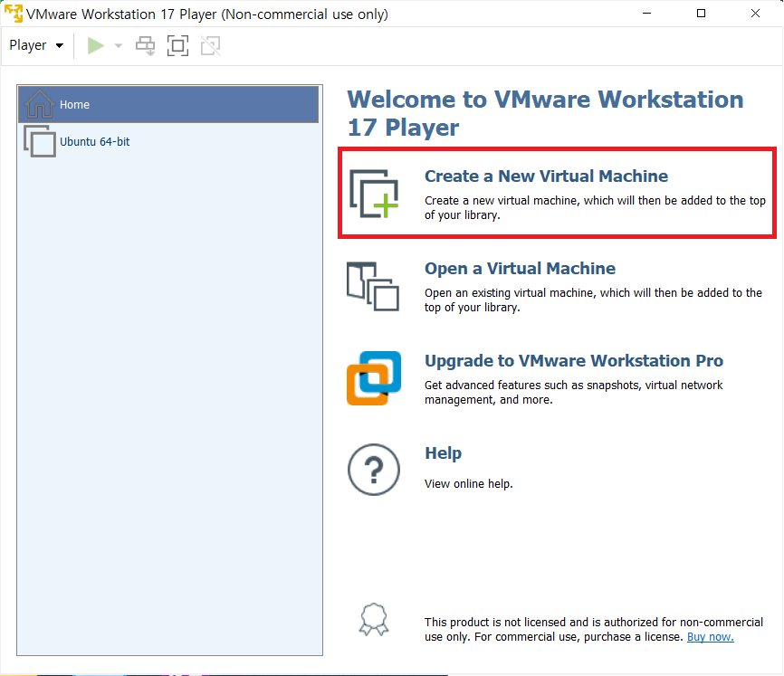Screen dimensions: 784x676
Task: Click the 'Get advanced features such as snapshots' description
Action: click(573, 392)
